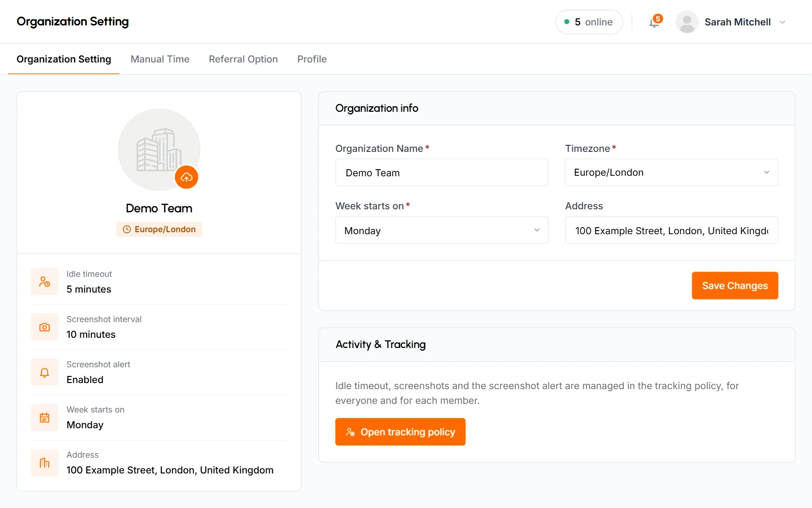Click the Address building icon
Viewport: 812px width, 508px height.
point(45,462)
